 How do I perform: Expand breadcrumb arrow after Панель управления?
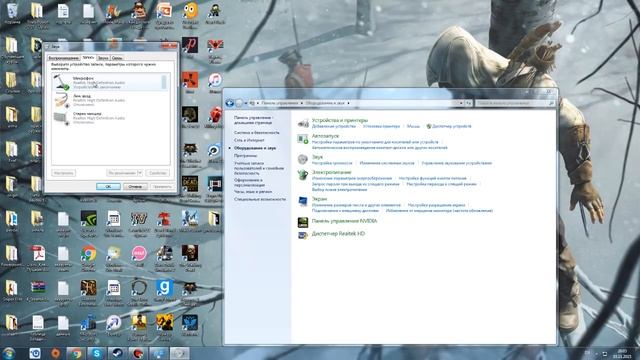pos(302,103)
